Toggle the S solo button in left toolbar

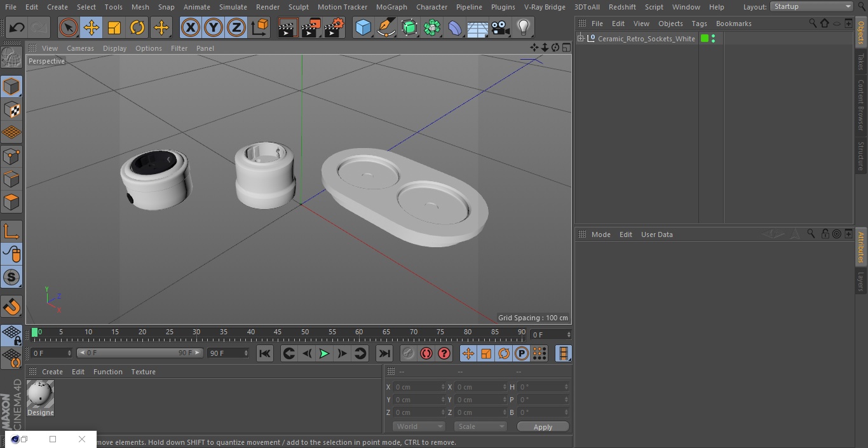point(11,278)
